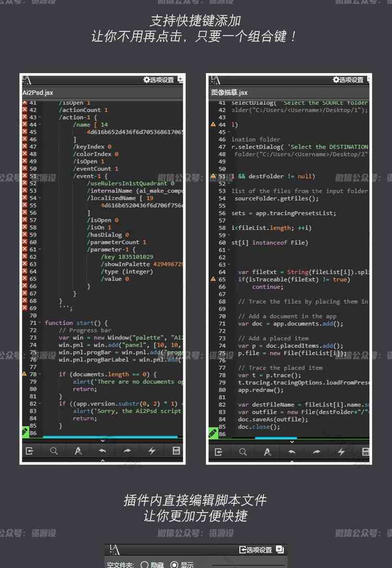Click the horizontal scrollbar in 图像描摹.jsx editor
Viewport: 392px width, 568px height.
click(275, 438)
